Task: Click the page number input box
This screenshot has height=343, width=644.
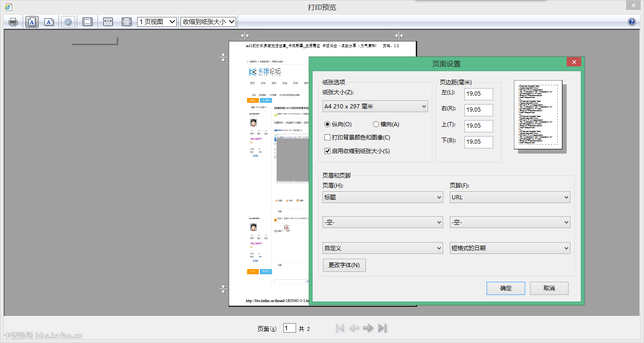Action: [289, 328]
